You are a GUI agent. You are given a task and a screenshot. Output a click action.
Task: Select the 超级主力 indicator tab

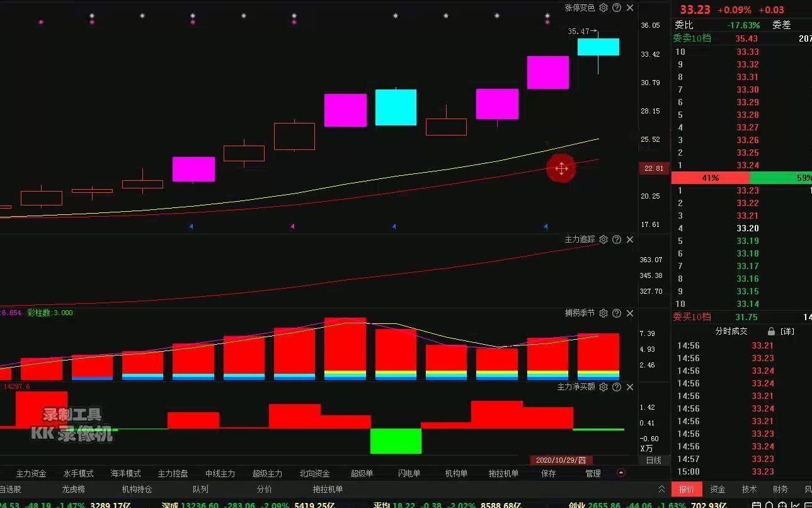pos(268,473)
